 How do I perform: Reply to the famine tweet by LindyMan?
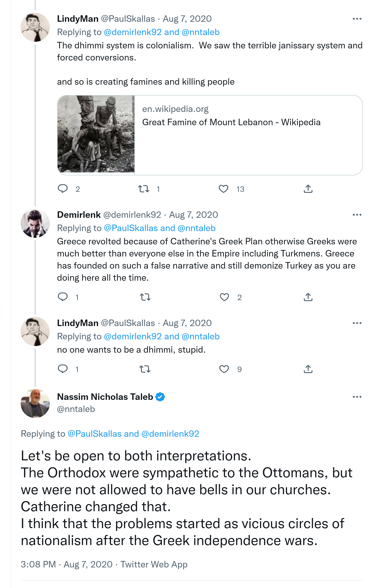(63, 189)
